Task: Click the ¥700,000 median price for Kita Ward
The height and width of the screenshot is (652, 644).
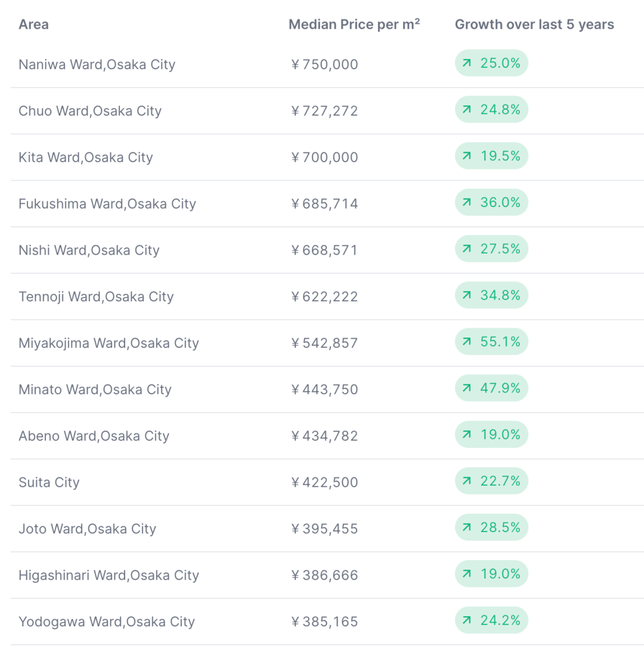Action: click(324, 157)
